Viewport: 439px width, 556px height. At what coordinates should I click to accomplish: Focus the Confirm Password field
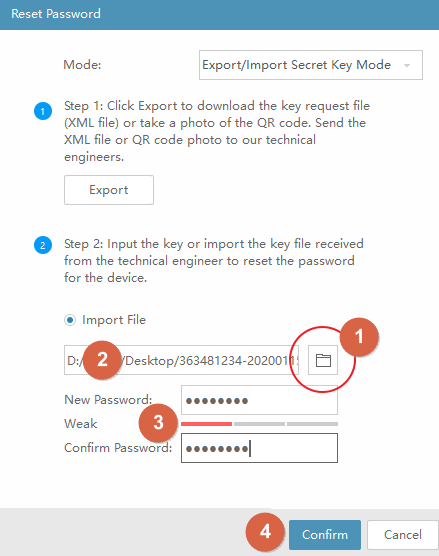pos(259,448)
